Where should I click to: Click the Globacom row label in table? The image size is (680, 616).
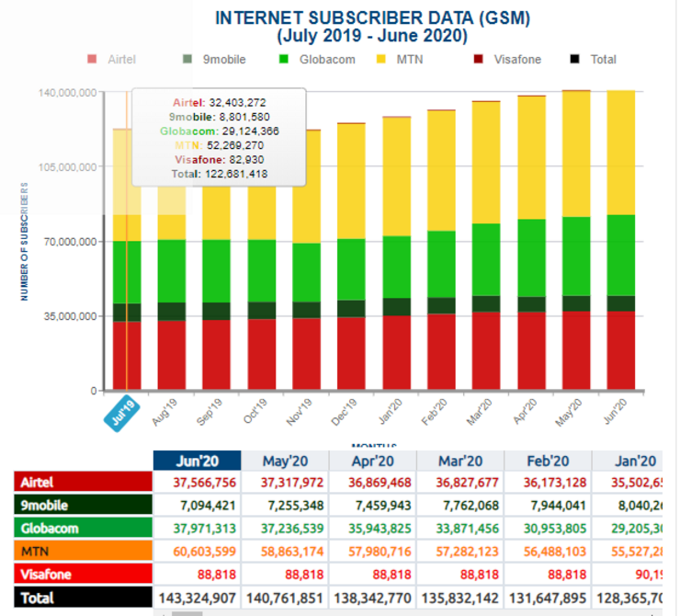pyautogui.click(x=84, y=528)
